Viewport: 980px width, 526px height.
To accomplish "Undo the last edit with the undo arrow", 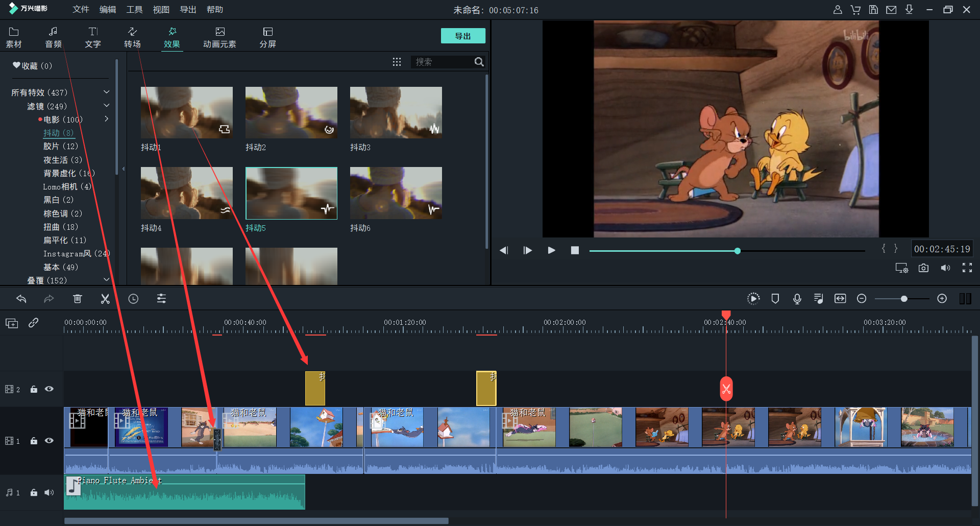I will (x=21, y=299).
